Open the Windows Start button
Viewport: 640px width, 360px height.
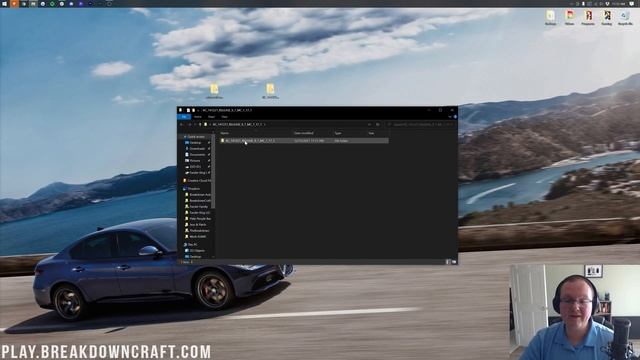[4, 3]
